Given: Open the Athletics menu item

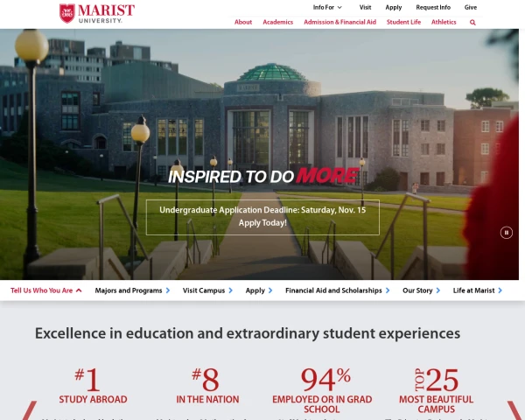Looking at the screenshot, I should [x=444, y=22].
